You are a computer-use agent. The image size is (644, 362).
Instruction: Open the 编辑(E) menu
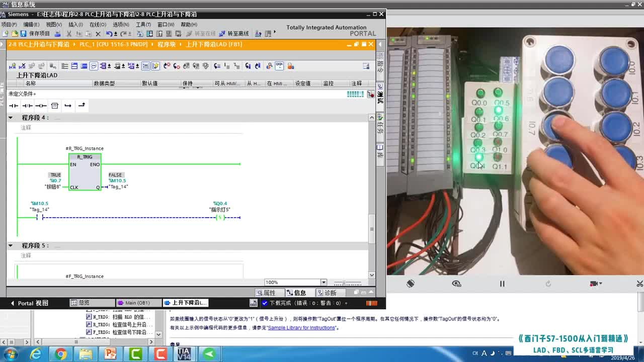pyautogui.click(x=31, y=25)
